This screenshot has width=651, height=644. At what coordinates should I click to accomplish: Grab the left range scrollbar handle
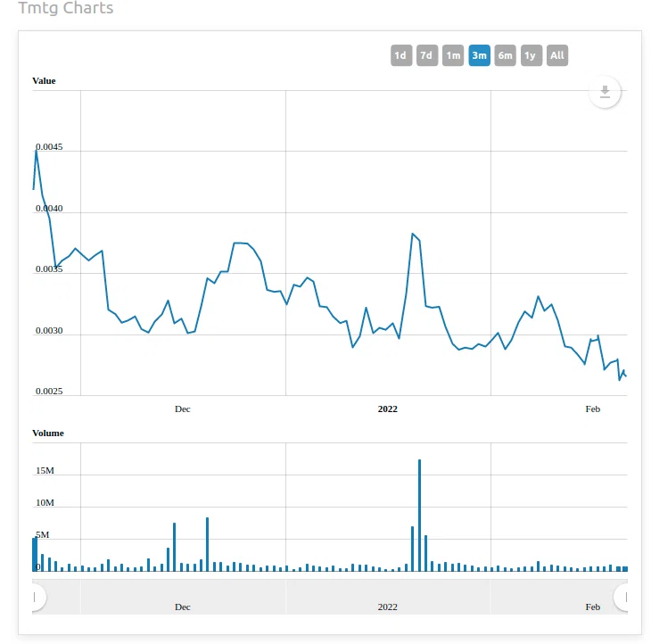[x=37, y=597]
